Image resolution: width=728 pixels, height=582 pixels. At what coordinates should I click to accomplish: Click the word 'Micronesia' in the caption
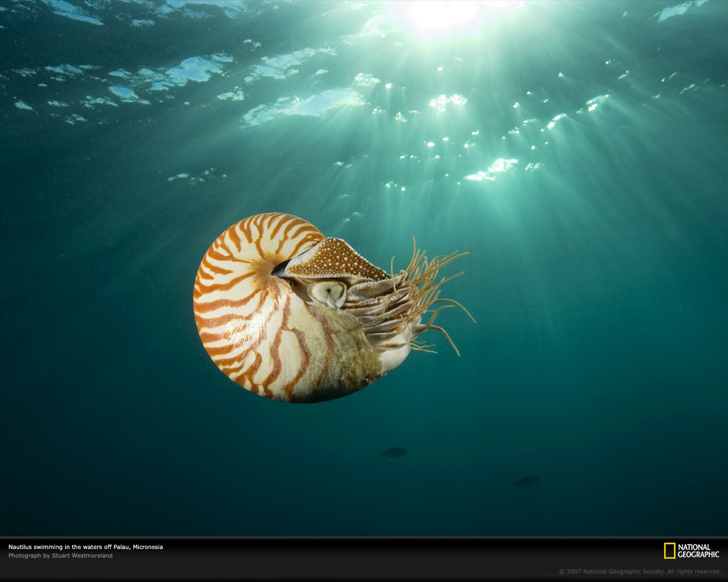point(148,547)
